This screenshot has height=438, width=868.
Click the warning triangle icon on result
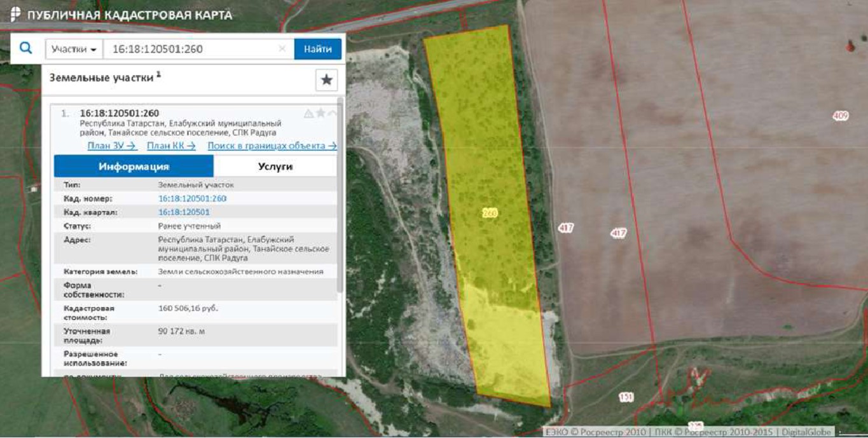(x=308, y=114)
